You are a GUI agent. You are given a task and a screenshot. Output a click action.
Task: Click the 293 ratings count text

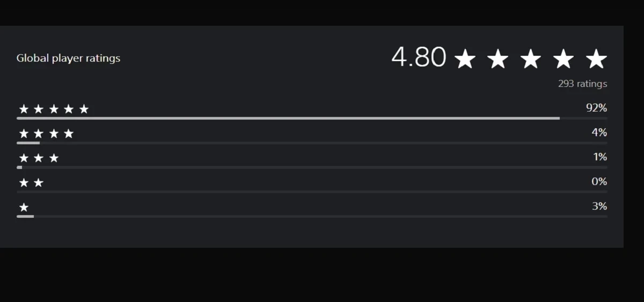tap(582, 84)
